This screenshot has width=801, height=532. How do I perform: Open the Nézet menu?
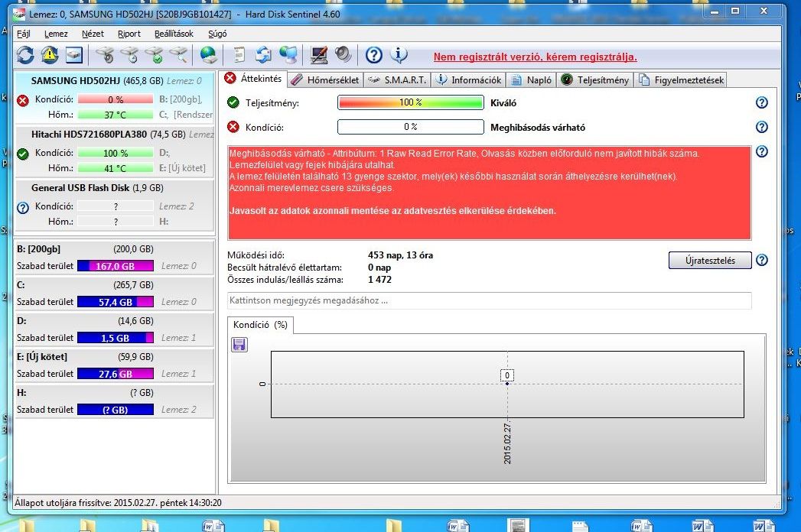(93, 34)
